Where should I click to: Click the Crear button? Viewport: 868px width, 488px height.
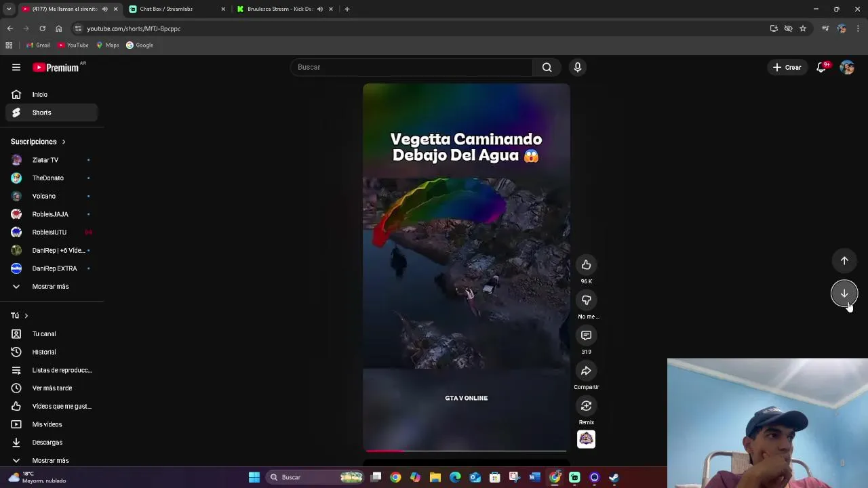pyautogui.click(x=787, y=67)
